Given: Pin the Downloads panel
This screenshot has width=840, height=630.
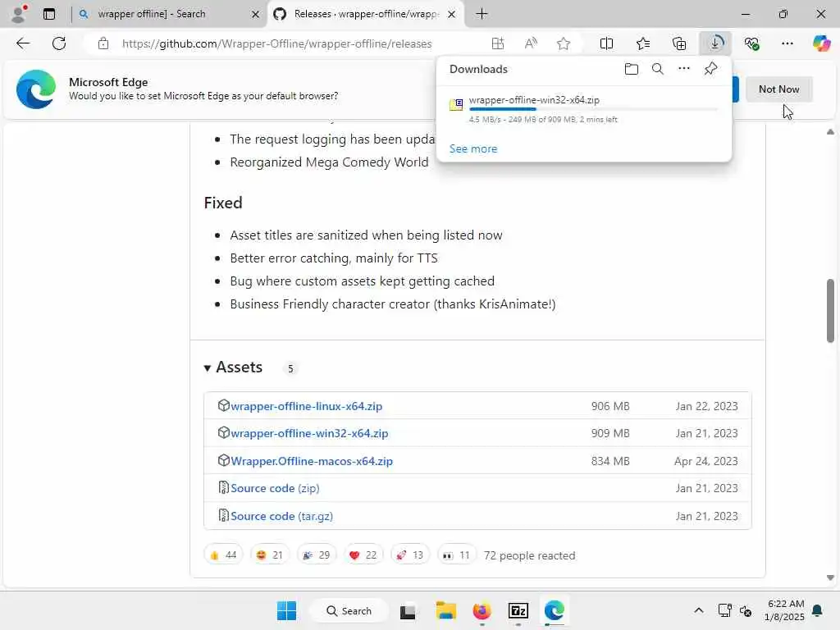Looking at the screenshot, I should click(x=710, y=69).
